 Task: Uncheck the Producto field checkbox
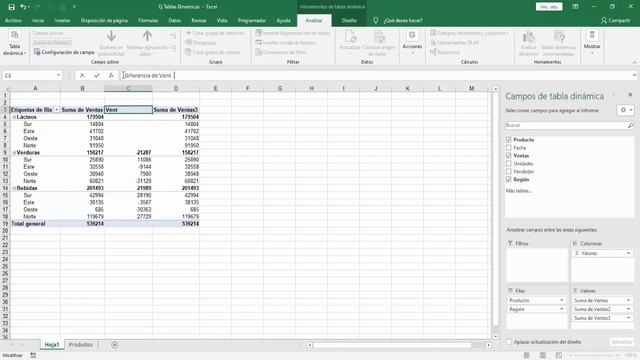tap(509, 140)
